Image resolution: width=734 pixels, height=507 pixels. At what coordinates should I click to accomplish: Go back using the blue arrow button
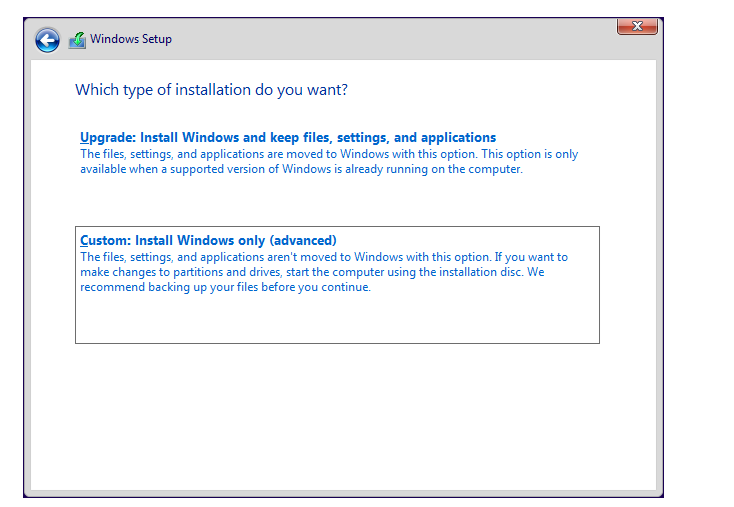click(x=47, y=40)
